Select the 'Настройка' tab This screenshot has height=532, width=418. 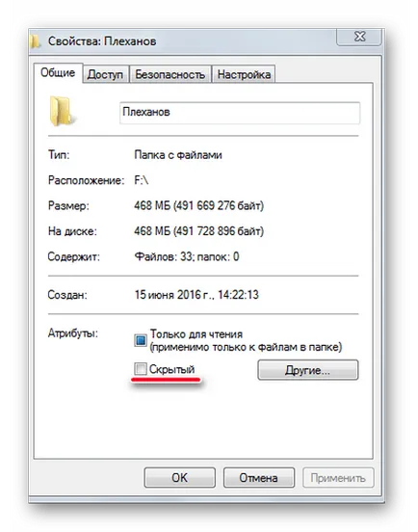click(244, 74)
